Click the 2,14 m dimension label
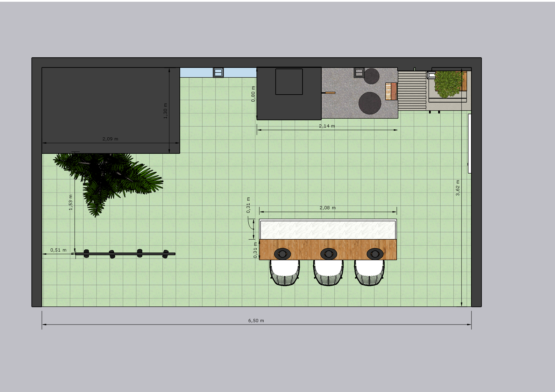 (x=327, y=126)
